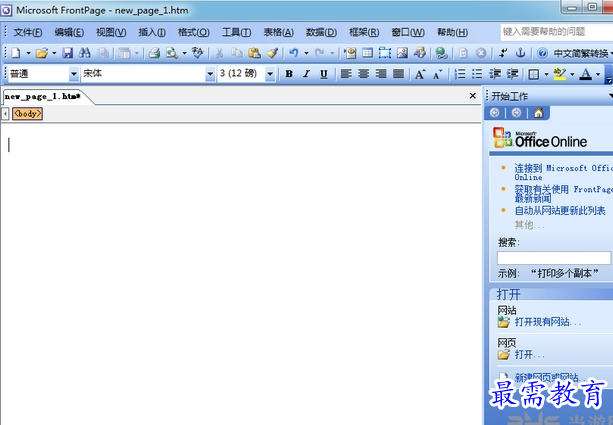Run the spelling check icon
613x425 pixels.
197,53
